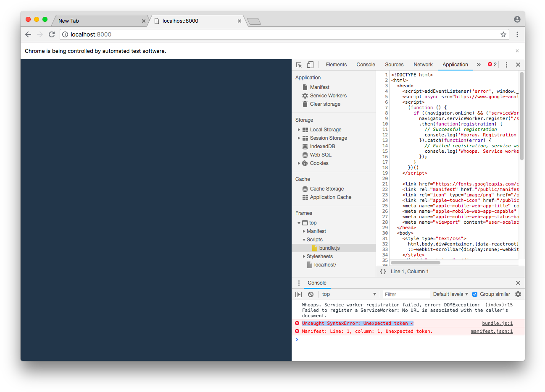Screen dimensions: 545x392
Task: Collapse the Scripts section
Action: pyautogui.click(x=304, y=239)
